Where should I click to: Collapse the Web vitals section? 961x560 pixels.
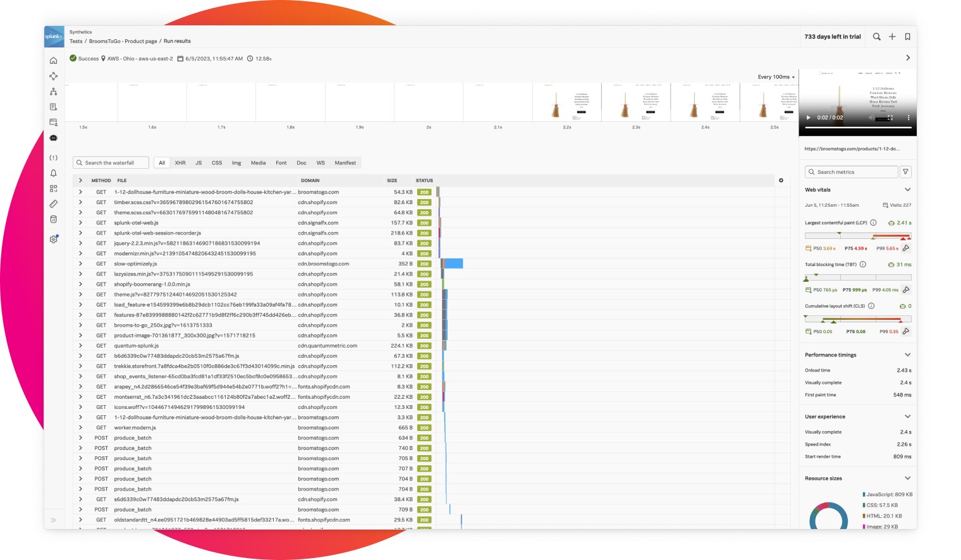click(x=907, y=190)
